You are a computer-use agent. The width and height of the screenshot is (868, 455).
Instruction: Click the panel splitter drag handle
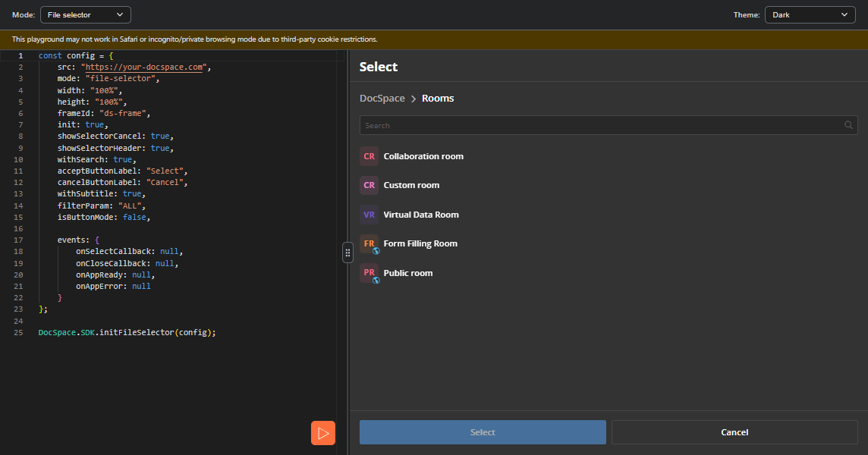(348, 253)
